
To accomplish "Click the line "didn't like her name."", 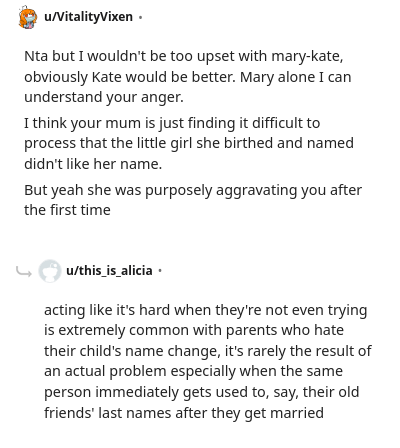I will [93, 164].
